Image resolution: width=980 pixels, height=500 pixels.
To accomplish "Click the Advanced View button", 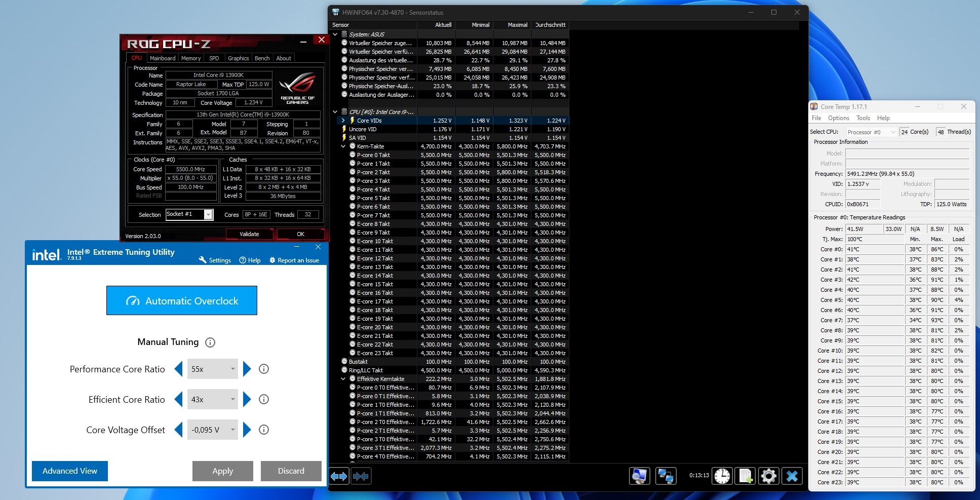I will coord(70,471).
